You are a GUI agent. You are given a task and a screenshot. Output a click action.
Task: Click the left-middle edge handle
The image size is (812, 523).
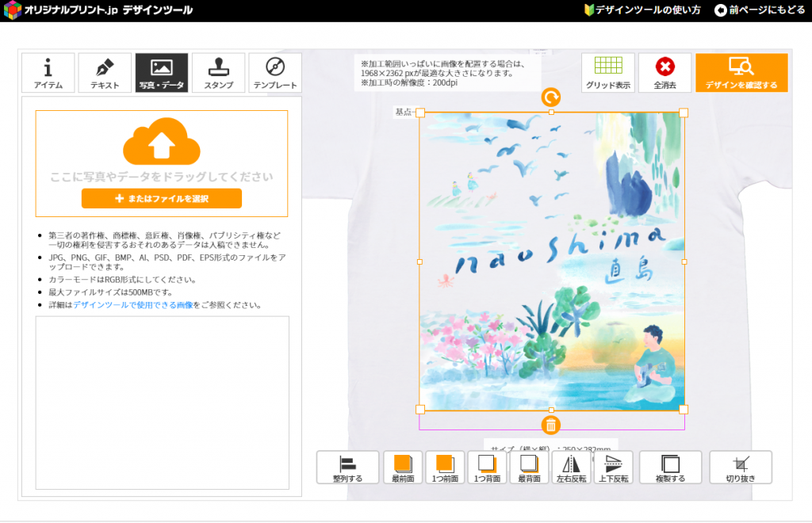[419, 261]
